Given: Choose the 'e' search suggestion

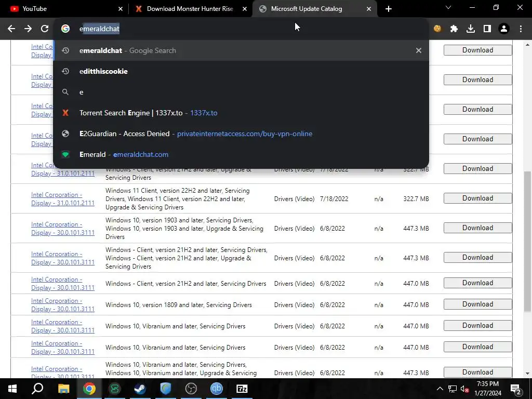Looking at the screenshot, I should coord(241,92).
